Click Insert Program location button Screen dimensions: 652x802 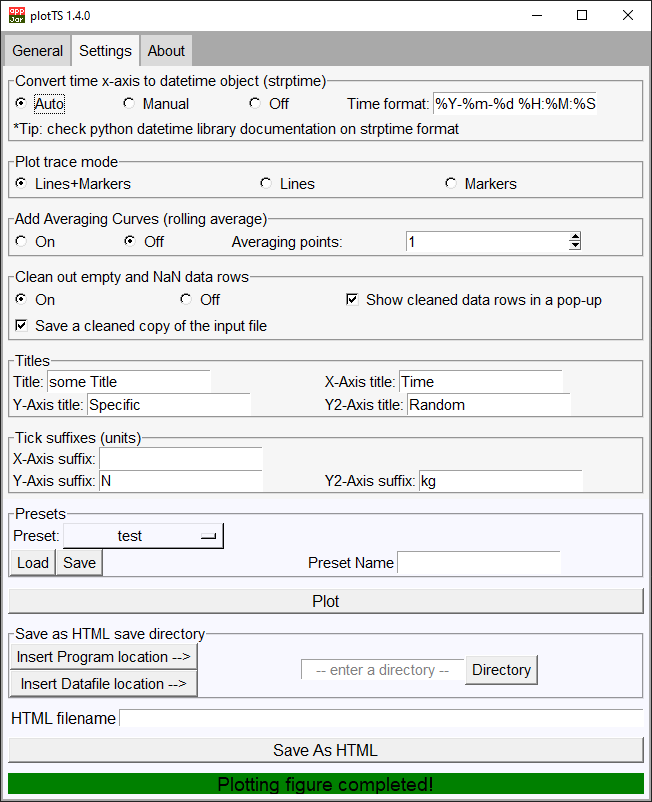click(x=103, y=656)
